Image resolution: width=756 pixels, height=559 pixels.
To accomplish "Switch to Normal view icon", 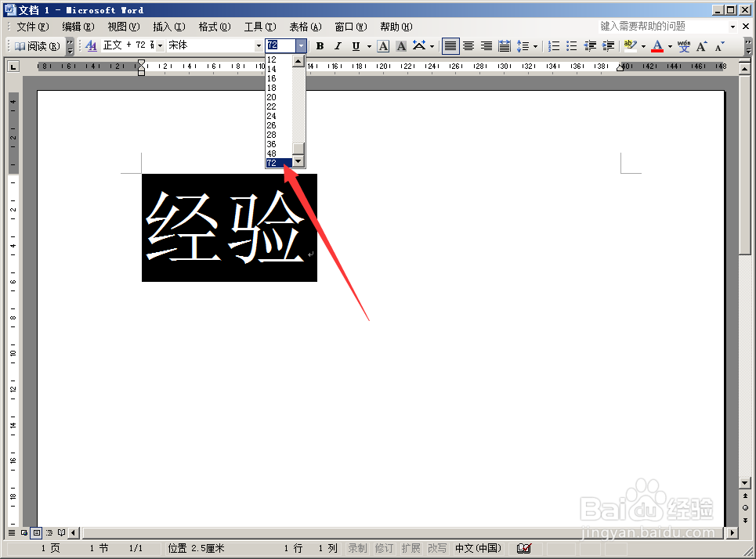I will [x=12, y=532].
